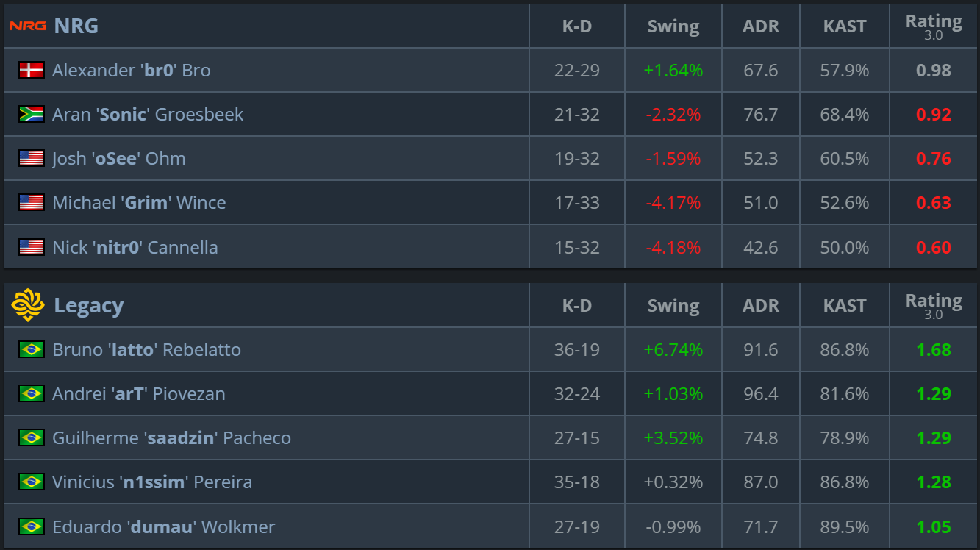Image resolution: width=980 pixels, height=550 pixels.
Task: Click the US flag beside nitr0
Action: [32, 247]
